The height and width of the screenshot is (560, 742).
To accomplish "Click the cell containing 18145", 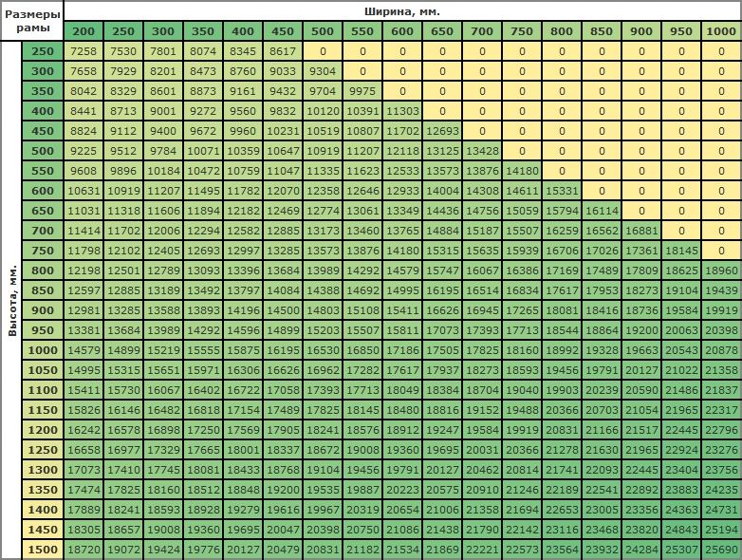I will [682, 250].
